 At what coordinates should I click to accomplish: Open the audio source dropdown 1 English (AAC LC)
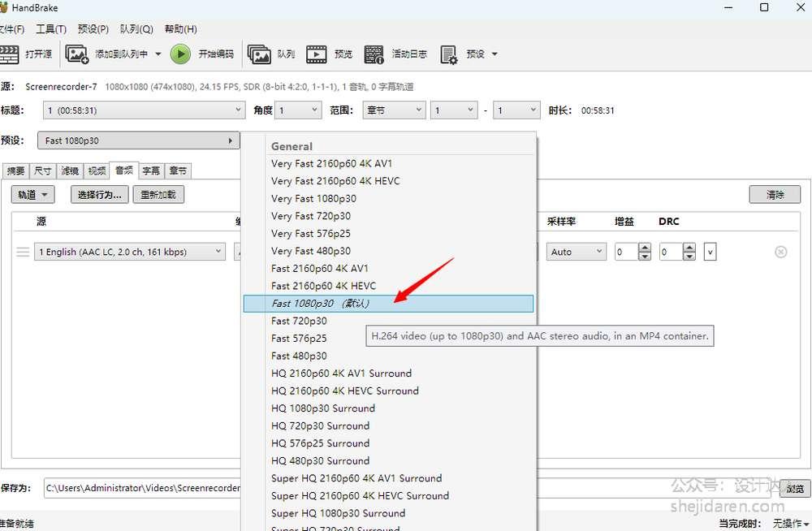tap(130, 252)
